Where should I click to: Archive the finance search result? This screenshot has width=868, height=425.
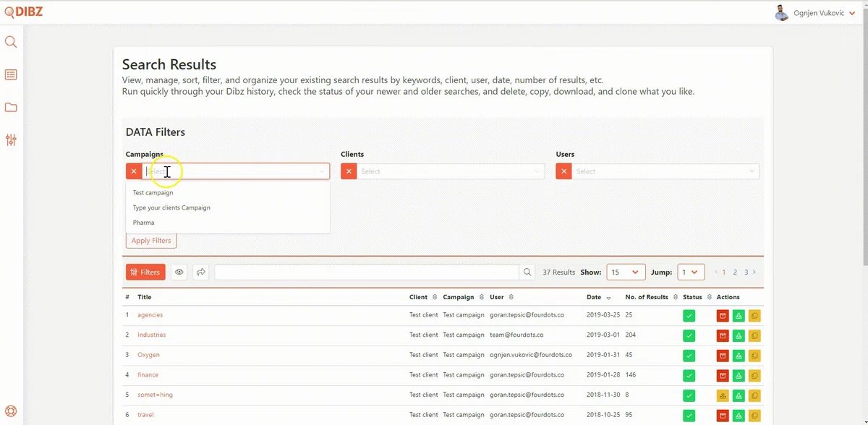click(x=723, y=376)
